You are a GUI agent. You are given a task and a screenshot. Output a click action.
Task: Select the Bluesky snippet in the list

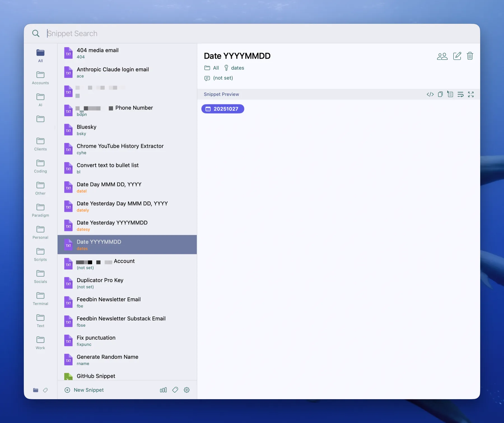[x=112, y=130]
